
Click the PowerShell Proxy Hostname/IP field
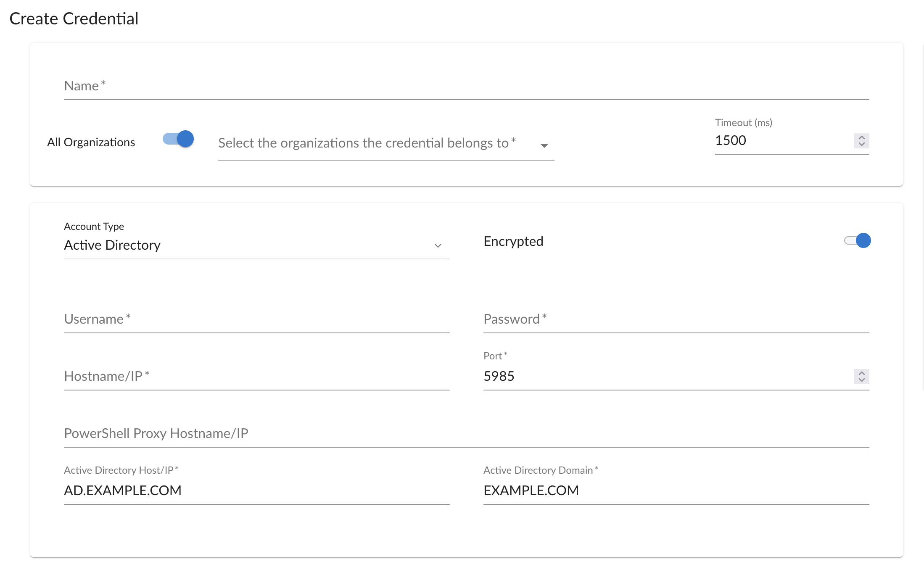(x=466, y=434)
